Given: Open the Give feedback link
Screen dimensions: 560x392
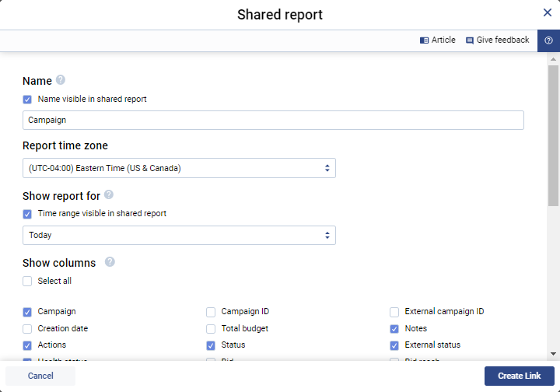Looking at the screenshot, I should [x=502, y=40].
